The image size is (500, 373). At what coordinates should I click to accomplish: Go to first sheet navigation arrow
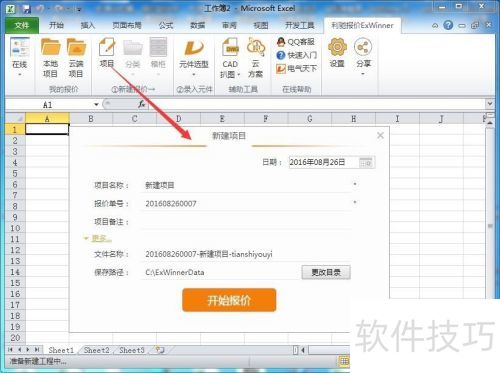[10, 350]
